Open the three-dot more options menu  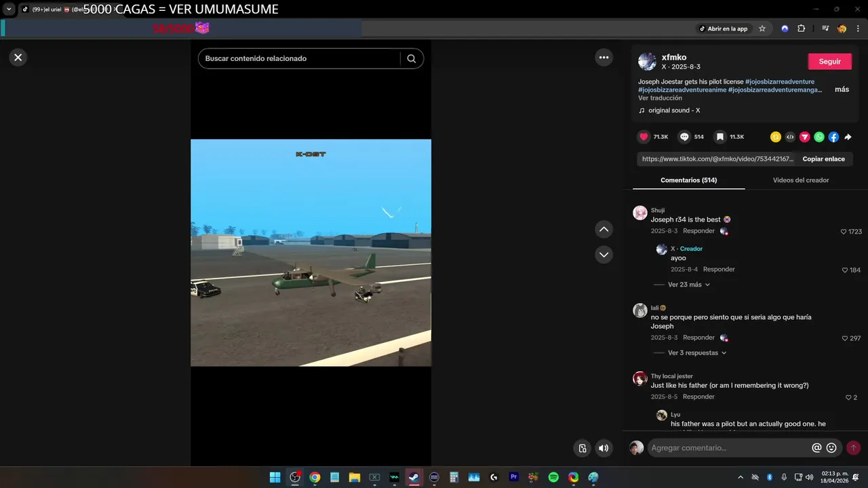coord(604,58)
